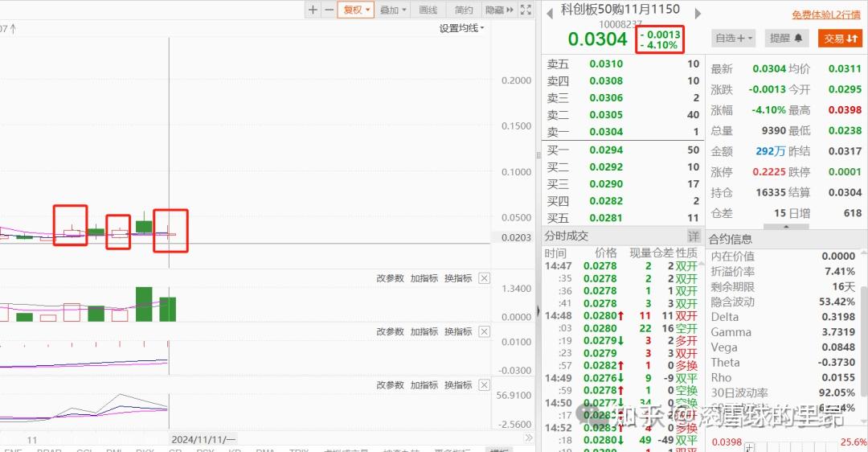This screenshot has height=452, width=868.
Task: Select the 卖四 ask row at 0.0308
Action: coord(623,81)
